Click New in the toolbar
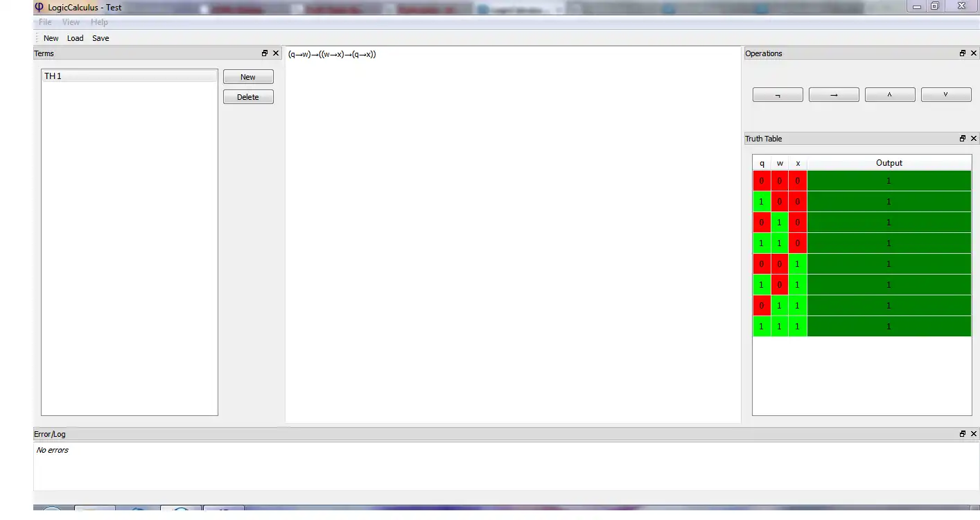This screenshot has width=980, height=520. [x=51, y=38]
